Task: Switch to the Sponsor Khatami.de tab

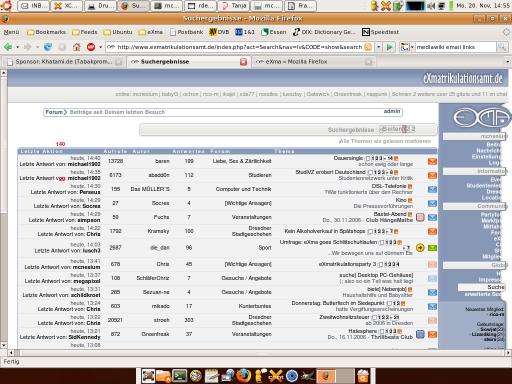Action: pos(64,62)
